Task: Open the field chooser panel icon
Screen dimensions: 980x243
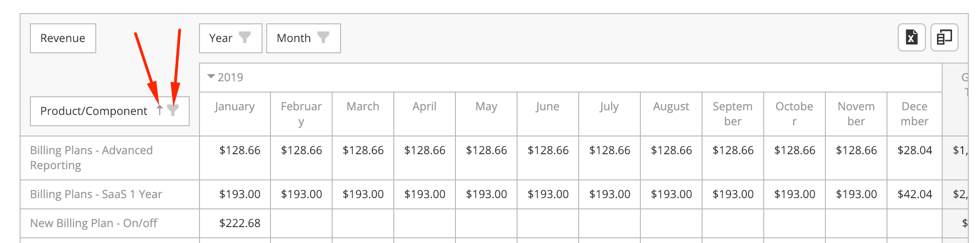Action: [x=944, y=37]
